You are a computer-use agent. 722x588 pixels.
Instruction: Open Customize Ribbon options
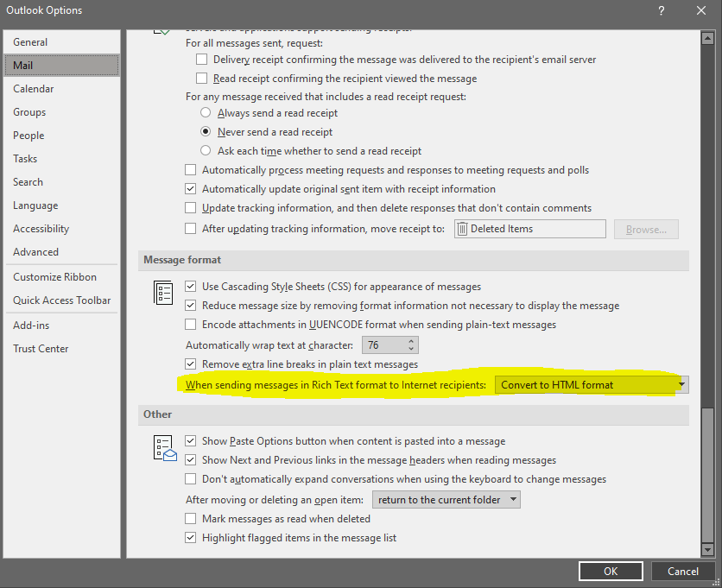(61, 277)
